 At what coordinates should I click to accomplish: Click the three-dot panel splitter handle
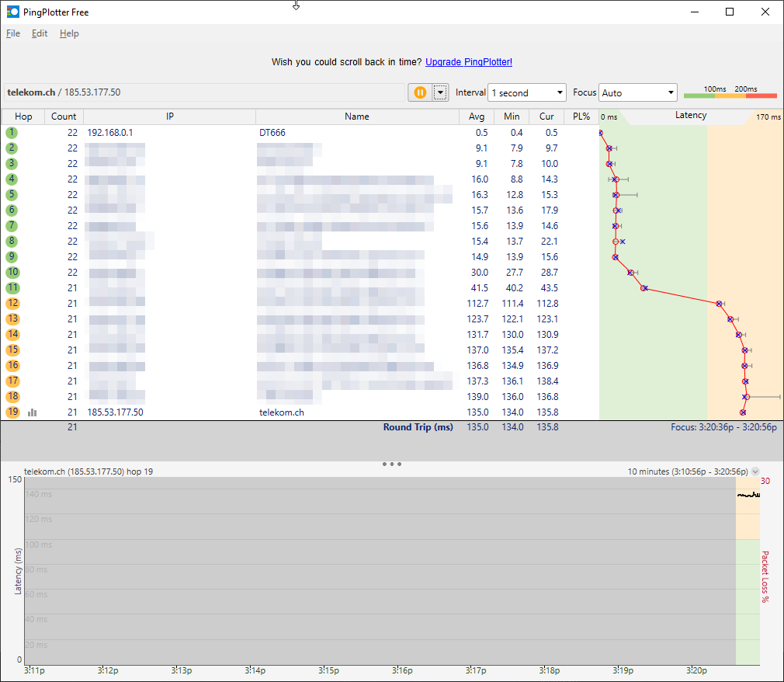tap(392, 464)
